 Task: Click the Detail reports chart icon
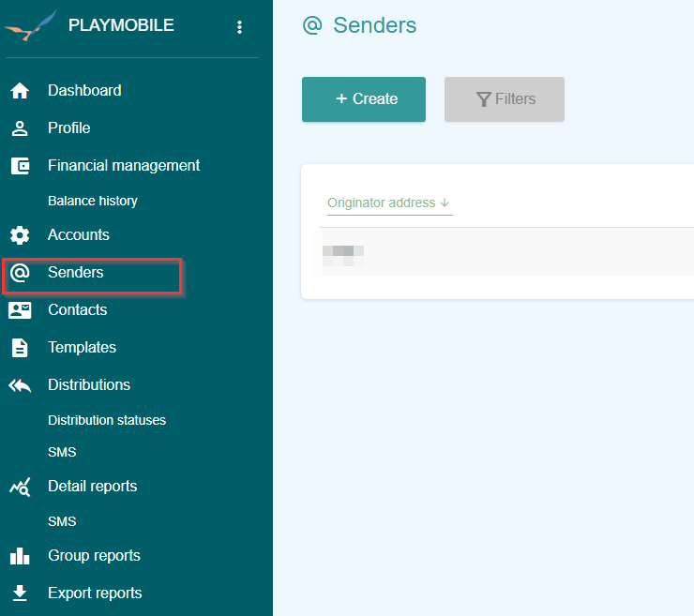pyautogui.click(x=20, y=487)
